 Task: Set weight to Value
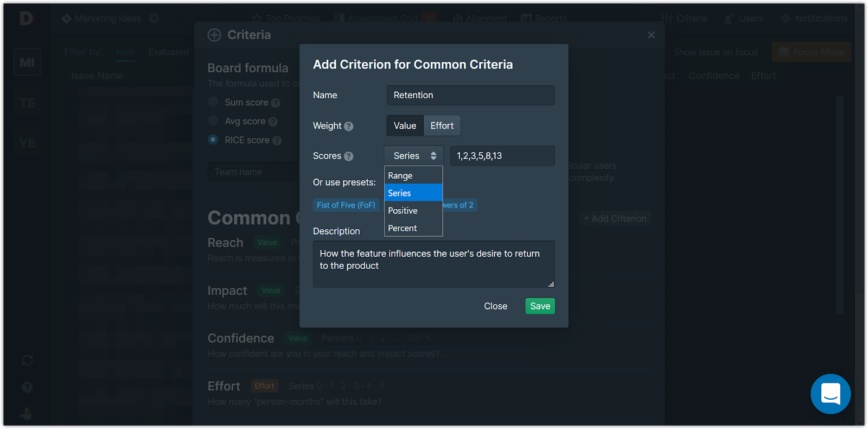click(x=405, y=125)
